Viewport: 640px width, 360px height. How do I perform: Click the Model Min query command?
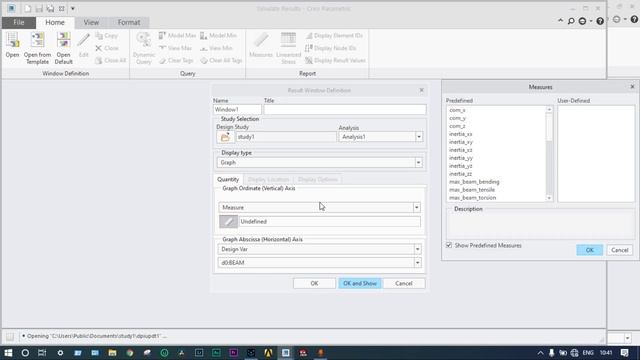[x=218, y=36]
